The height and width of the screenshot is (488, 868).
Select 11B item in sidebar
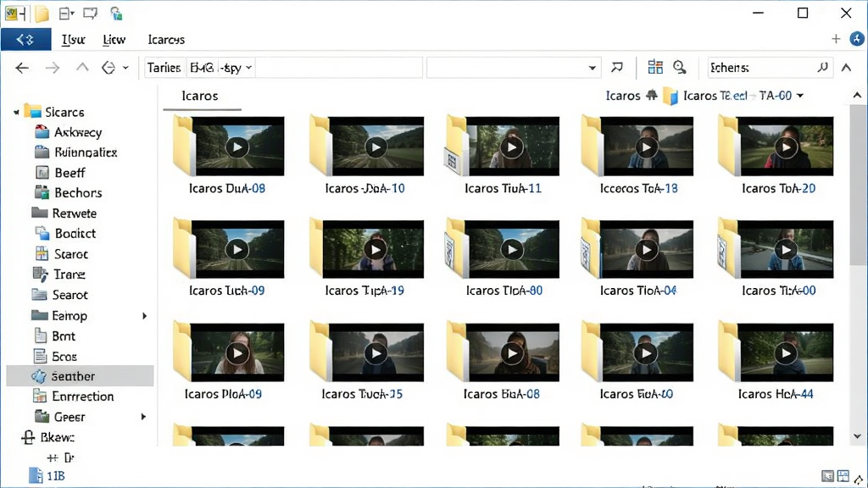(x=47, y=476)
